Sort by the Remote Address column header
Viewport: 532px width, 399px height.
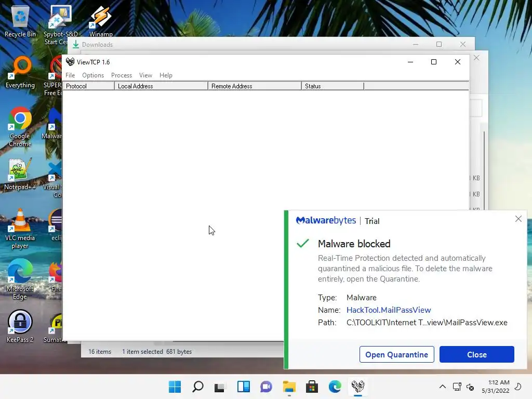255,86
